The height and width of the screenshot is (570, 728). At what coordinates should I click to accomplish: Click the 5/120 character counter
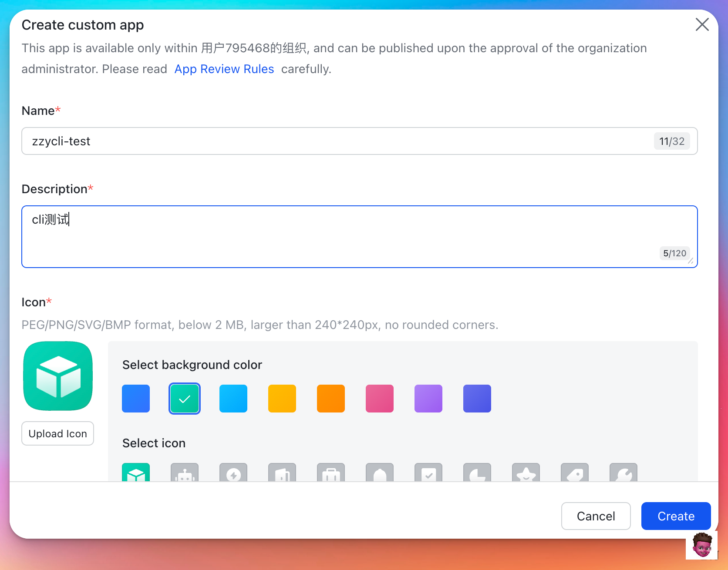click(674, 253)
